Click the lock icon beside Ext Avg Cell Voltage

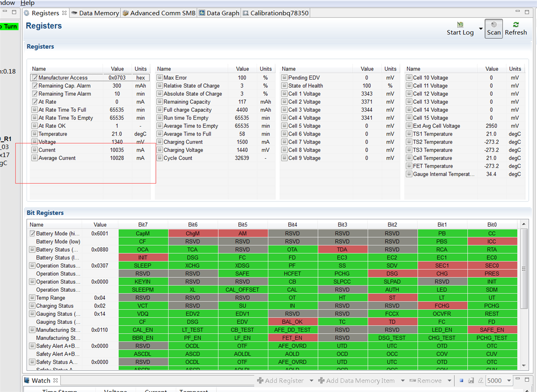pyautogui.click(x=409, y=126)
